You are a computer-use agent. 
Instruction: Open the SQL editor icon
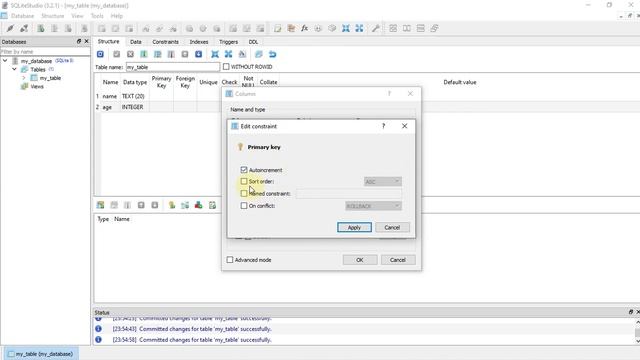[278, 28]
